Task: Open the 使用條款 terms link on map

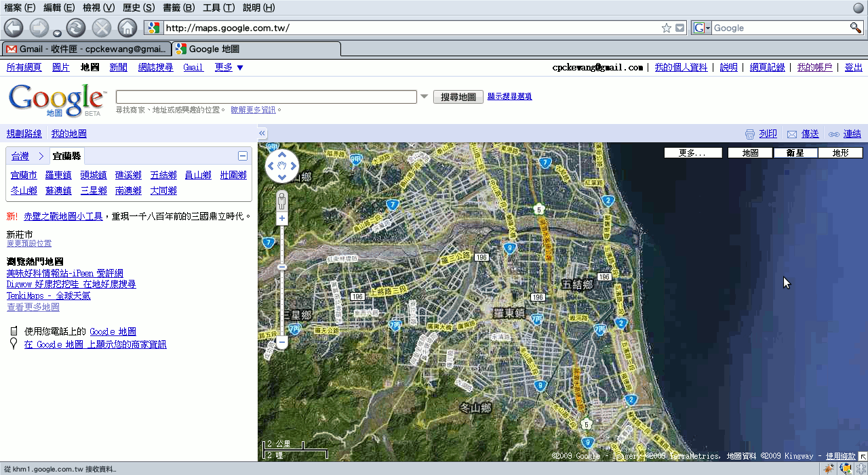Action: 841,456
